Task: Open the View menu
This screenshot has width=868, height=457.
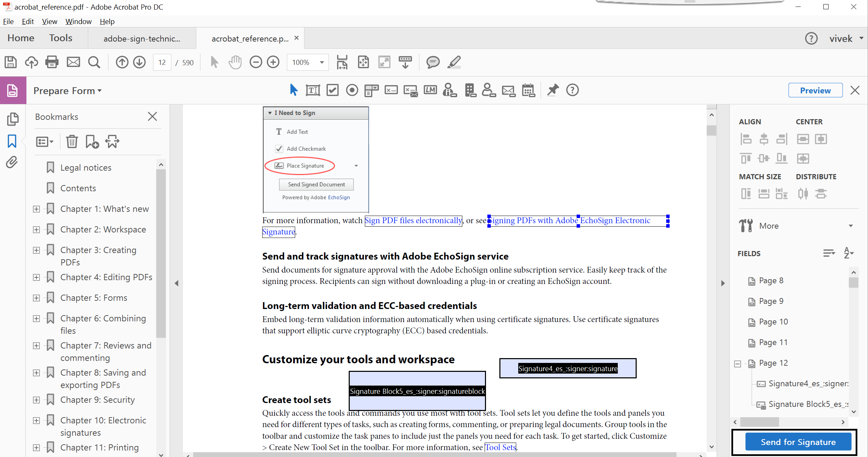Action: coord(49,21)
